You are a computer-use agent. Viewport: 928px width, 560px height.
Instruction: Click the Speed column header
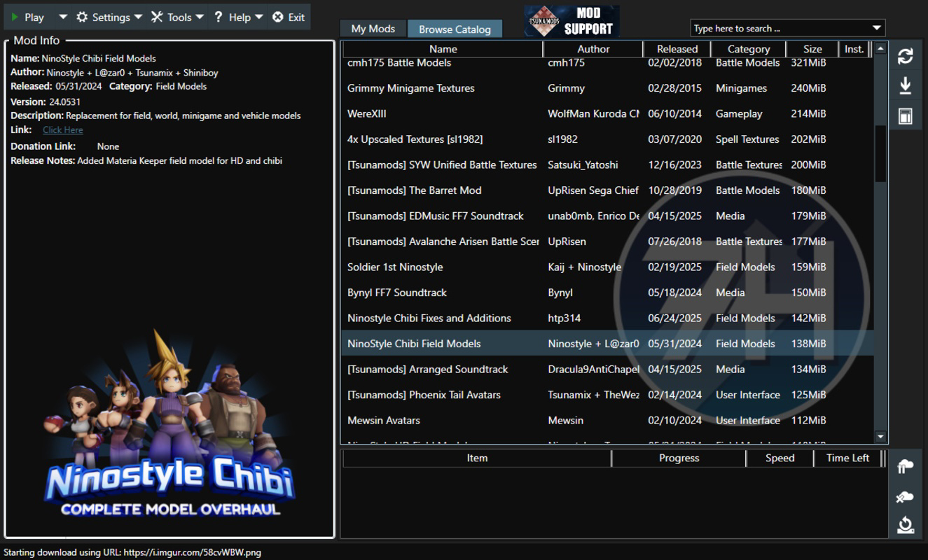pos(780,458)
